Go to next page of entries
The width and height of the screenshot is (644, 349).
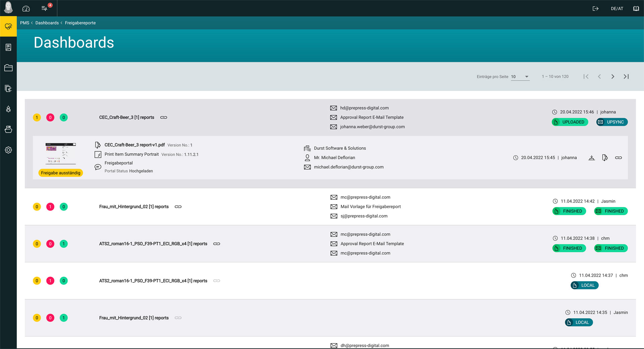coord(612,77)
